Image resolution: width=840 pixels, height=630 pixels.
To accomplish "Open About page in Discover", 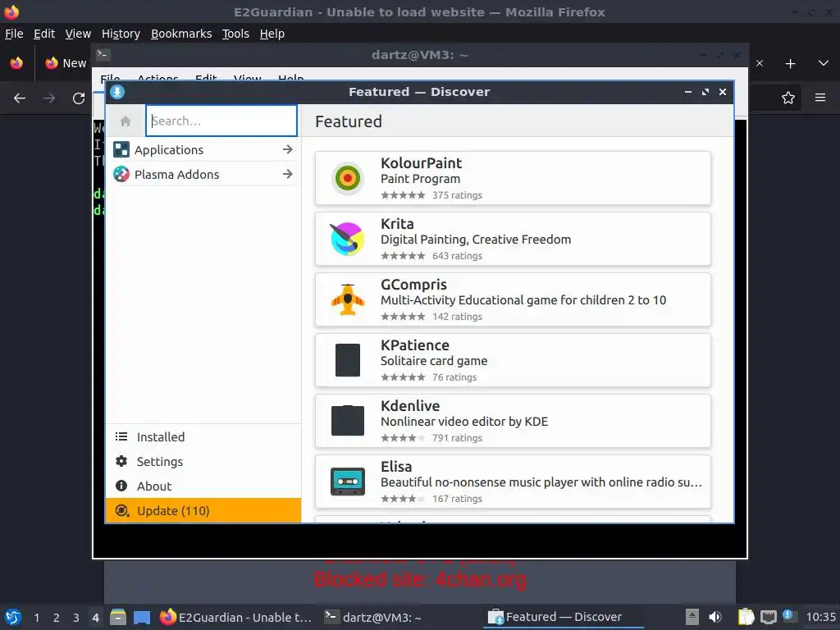I will (203, 486).
